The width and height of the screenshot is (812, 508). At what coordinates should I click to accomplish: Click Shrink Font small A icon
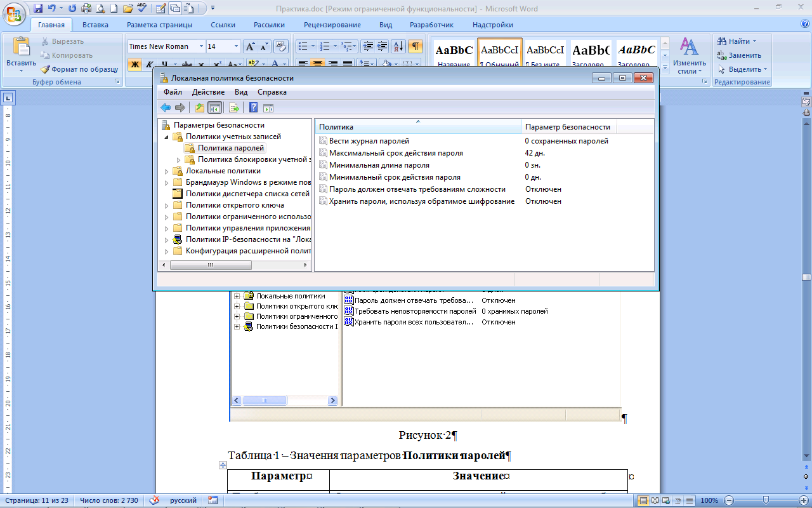pyautogui.click(x=264, y=46)
